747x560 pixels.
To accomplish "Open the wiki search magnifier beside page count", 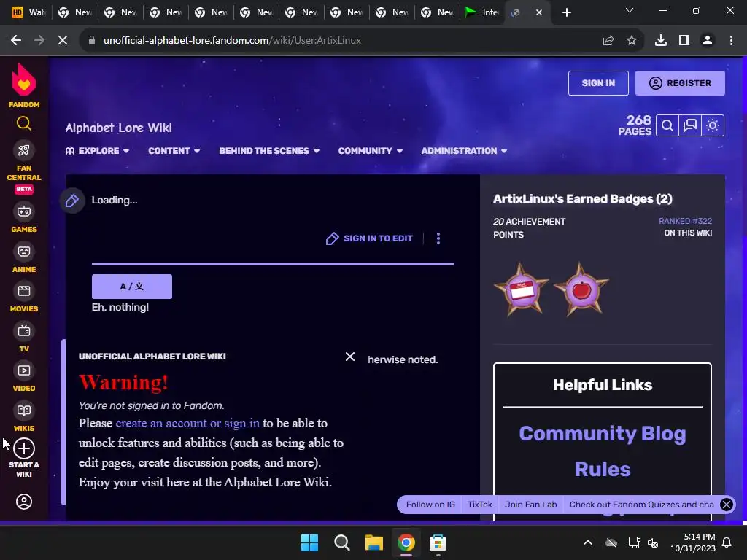I will [x=667, y=125].
